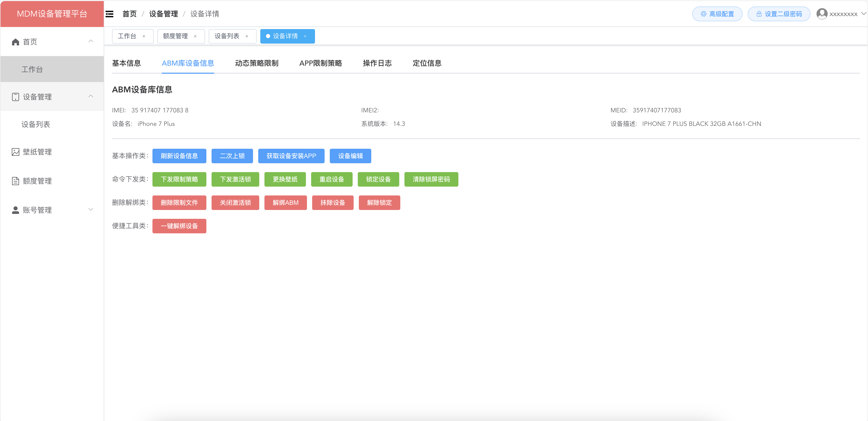The height and width of the screenshot is (421, 868).
Task: Click the 设备管理 breadcrumb link
Action: (x=163, y=14)
